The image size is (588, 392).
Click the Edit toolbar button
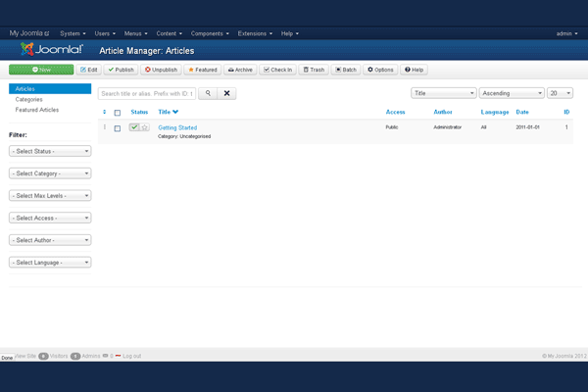(89, 70)
